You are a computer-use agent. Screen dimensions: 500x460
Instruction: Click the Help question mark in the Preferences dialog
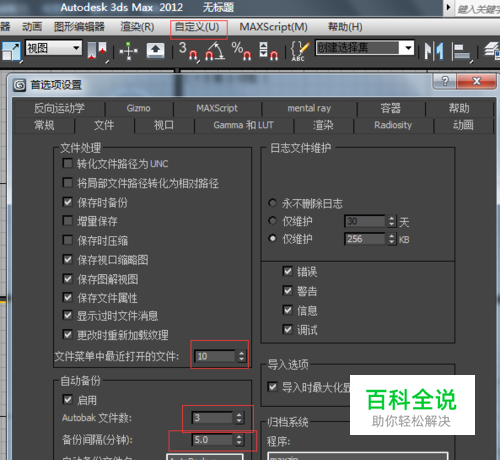(x=445, y=81)
